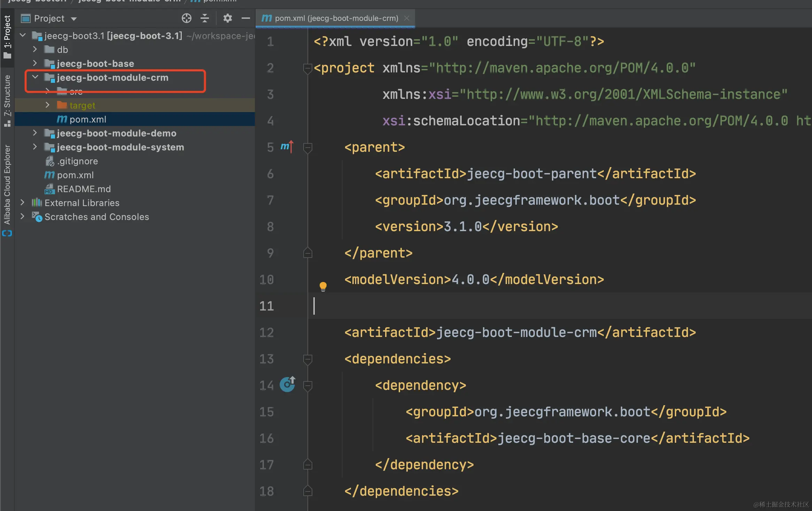Click the collapse all icon in Project panel
The height and width of the screenshot is (511, 812).
click(205, 18)
